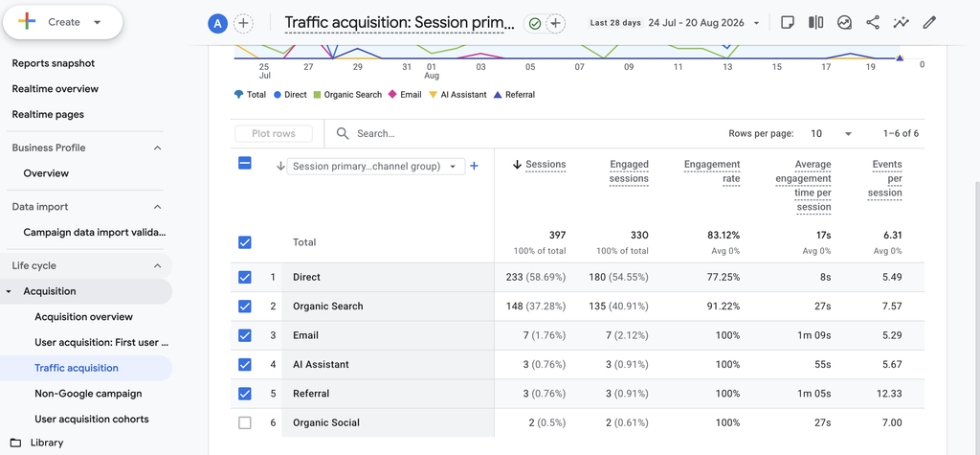The image size is (980, 455).
Task: Select Traffic acquisition in sidebar
Action: tap(77, 368)
